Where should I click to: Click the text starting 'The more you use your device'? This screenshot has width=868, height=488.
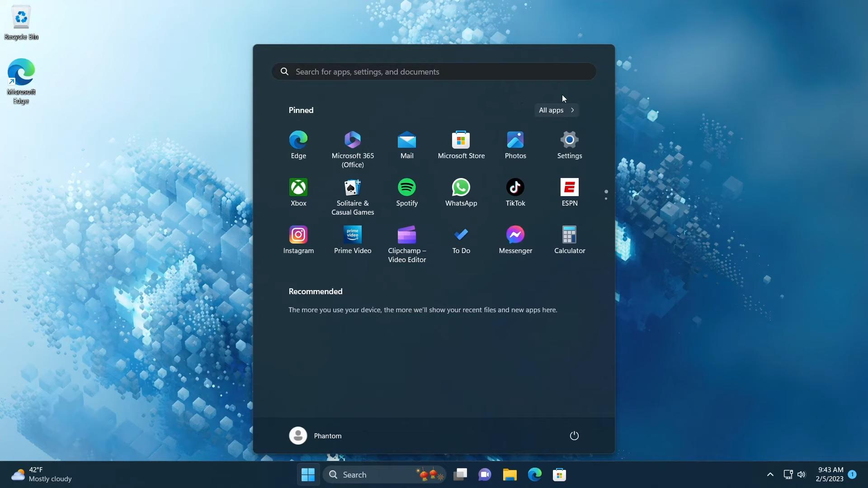tap(423, 310)
